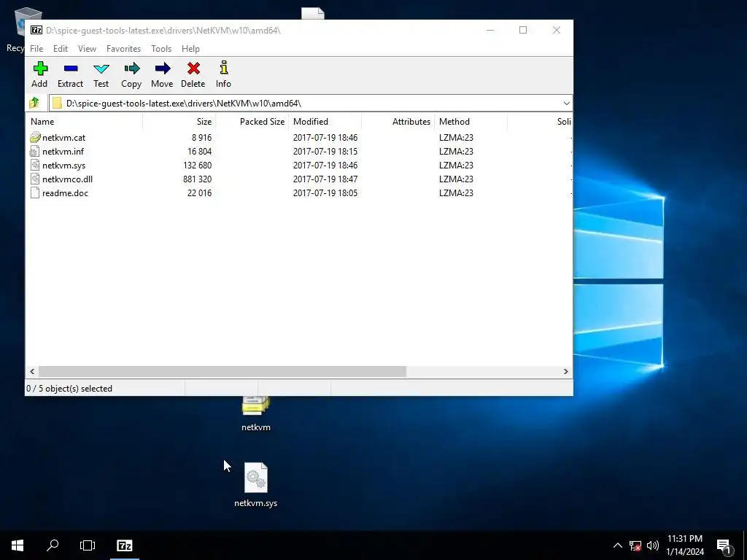The width and height of the screenshot is (747, 560).
Task: Click the red Delete toolbar icon
Action: 193,69
